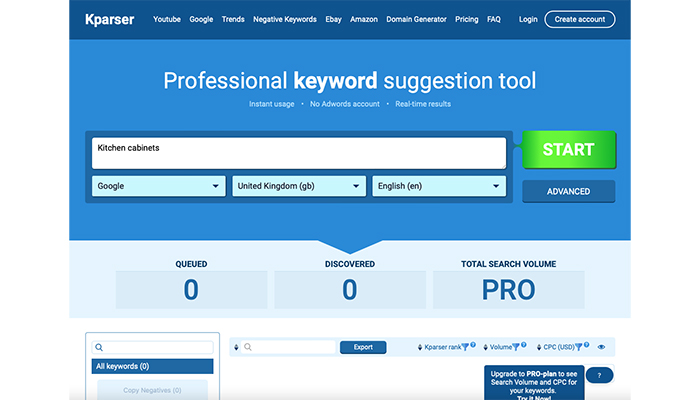Expand the Google source dropdown

(x=158, y=186)
